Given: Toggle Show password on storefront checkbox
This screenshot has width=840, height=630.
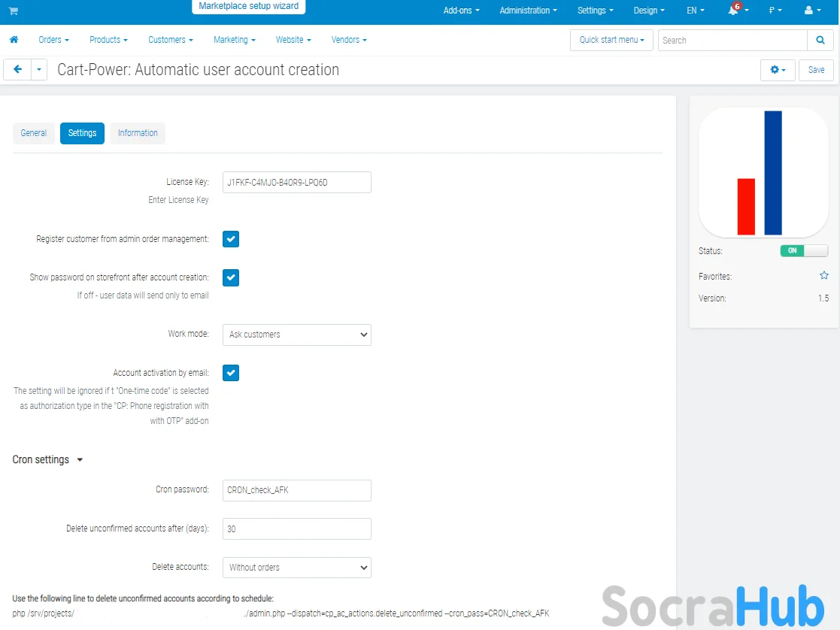Looking at the screenshot, I should pos(231,277).
